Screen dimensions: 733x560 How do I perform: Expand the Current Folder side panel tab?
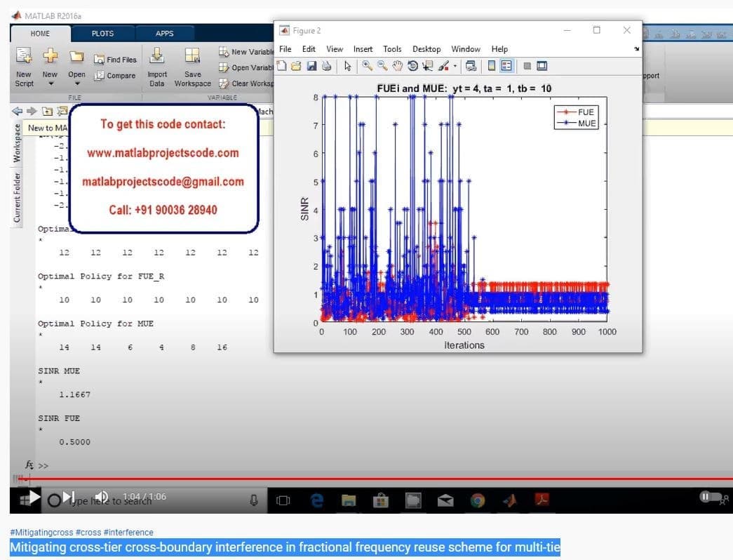[17, 197]
